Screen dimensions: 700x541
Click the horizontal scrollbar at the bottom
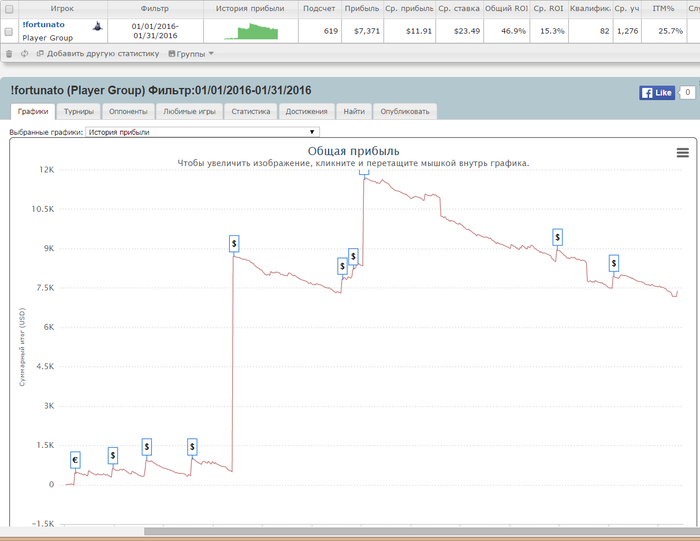[421, 531]
